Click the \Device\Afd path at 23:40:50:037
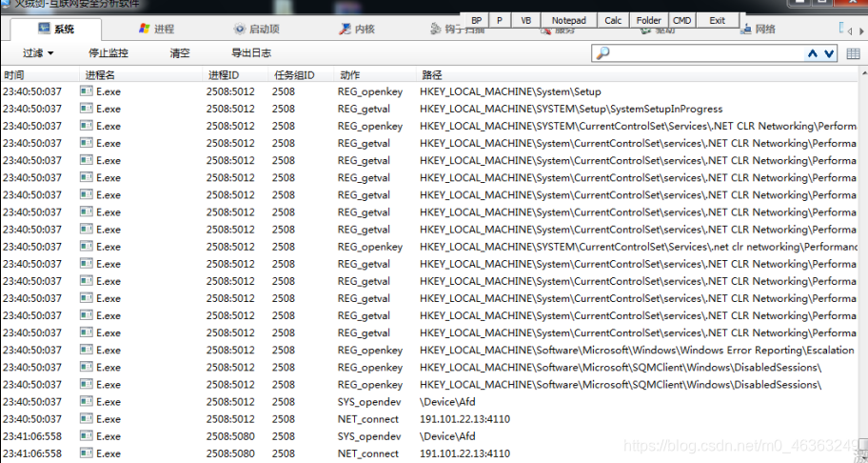Viewport: 868px width, 463px height. [447, 401]
